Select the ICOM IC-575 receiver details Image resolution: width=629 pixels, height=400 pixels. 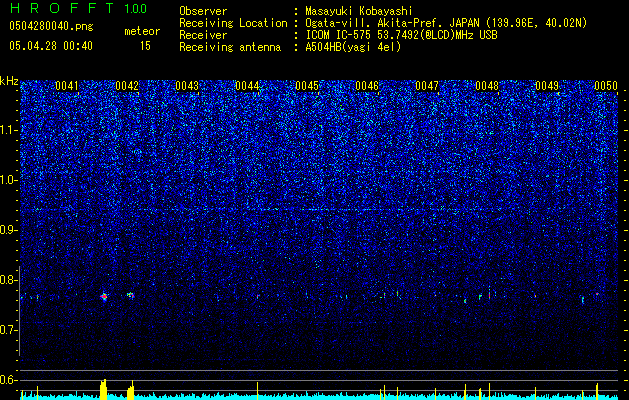pos(401,35)
